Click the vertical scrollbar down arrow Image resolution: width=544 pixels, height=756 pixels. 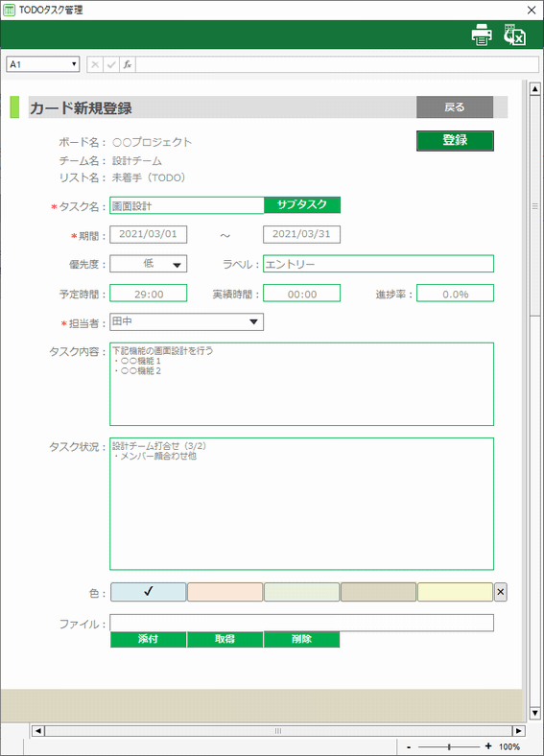pyautogui.click(x=534, y=713)
